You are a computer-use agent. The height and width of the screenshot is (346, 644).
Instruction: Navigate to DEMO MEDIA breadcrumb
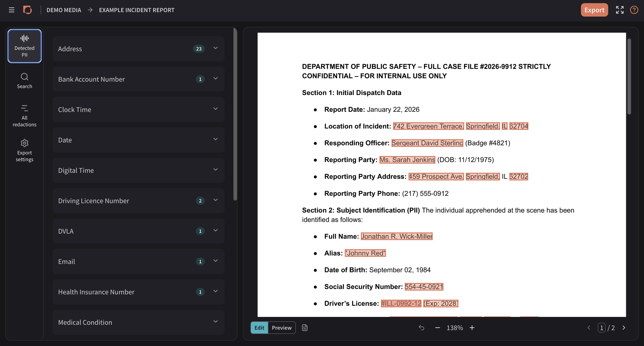(x=64, y=10)
